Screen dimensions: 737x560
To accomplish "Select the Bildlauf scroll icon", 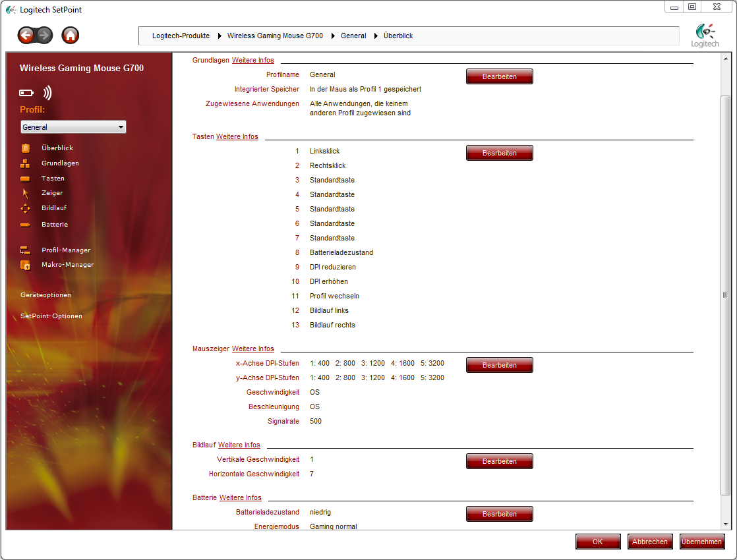I will click(26, 208).
